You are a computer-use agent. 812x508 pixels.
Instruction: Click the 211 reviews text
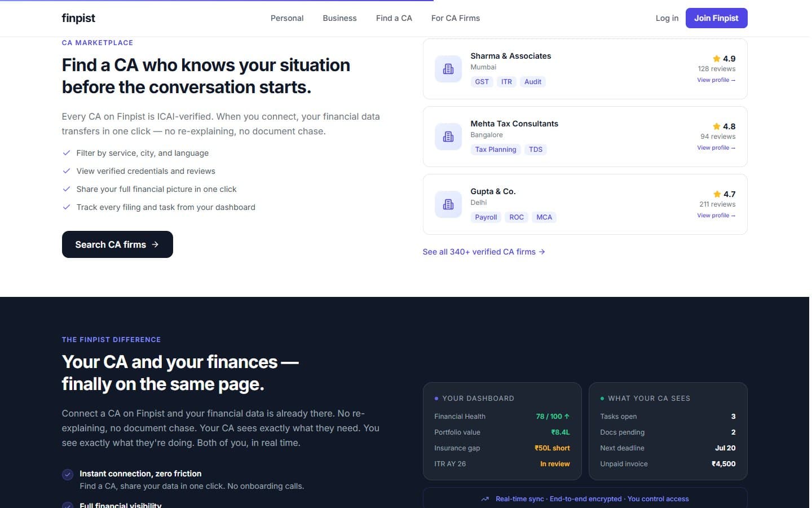point(717,204)
